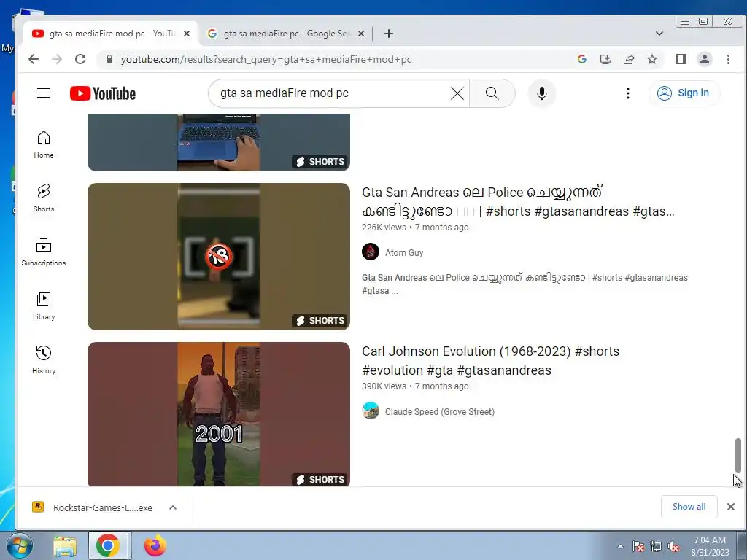The image size is (747, 560).
Task: Click the muted volume tray icon
Action: pyautogui.click(x=673, y=546)
